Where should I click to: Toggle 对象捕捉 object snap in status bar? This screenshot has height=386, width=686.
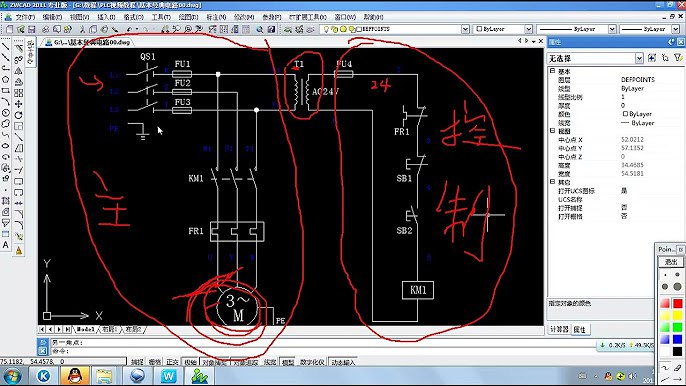point(214,362)
